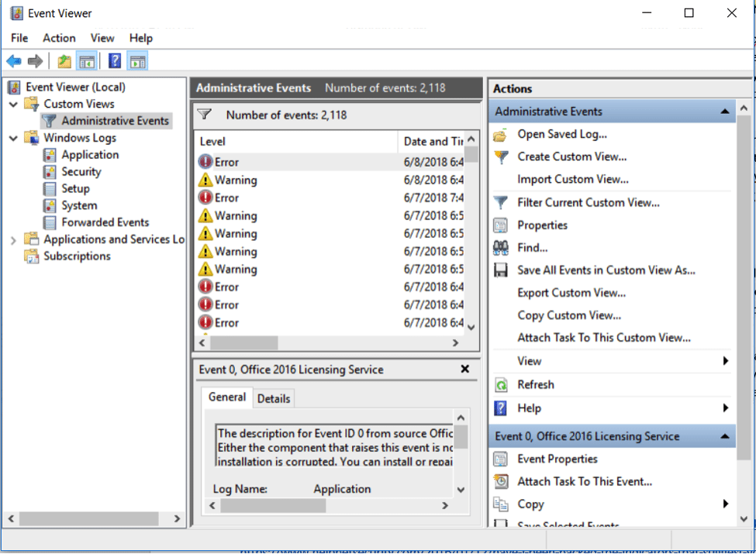Collapse the Administrative Events actions section
The height and width of the screenshot is (554, 756).
point(724,112)
